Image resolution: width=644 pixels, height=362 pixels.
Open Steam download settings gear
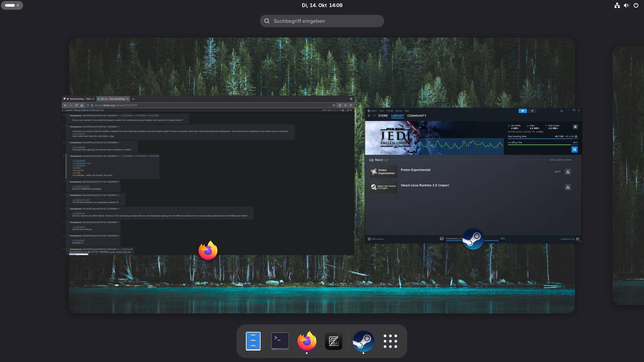(x=575, y=127)
